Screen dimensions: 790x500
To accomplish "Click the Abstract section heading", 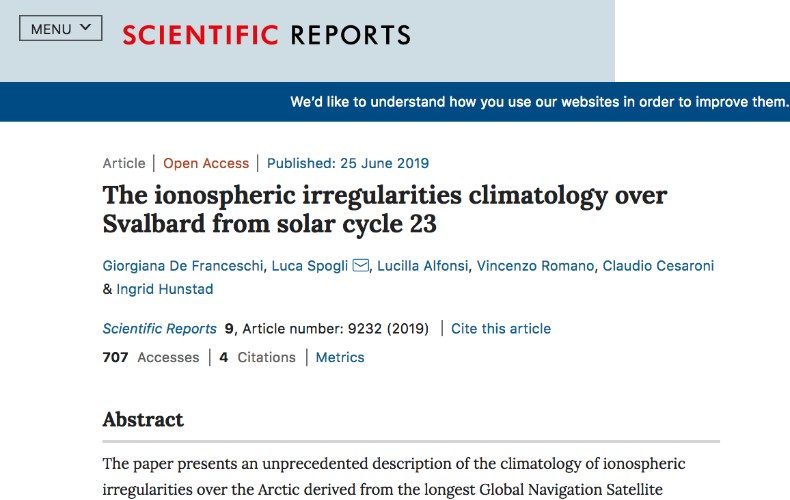I will pos(143,419).
